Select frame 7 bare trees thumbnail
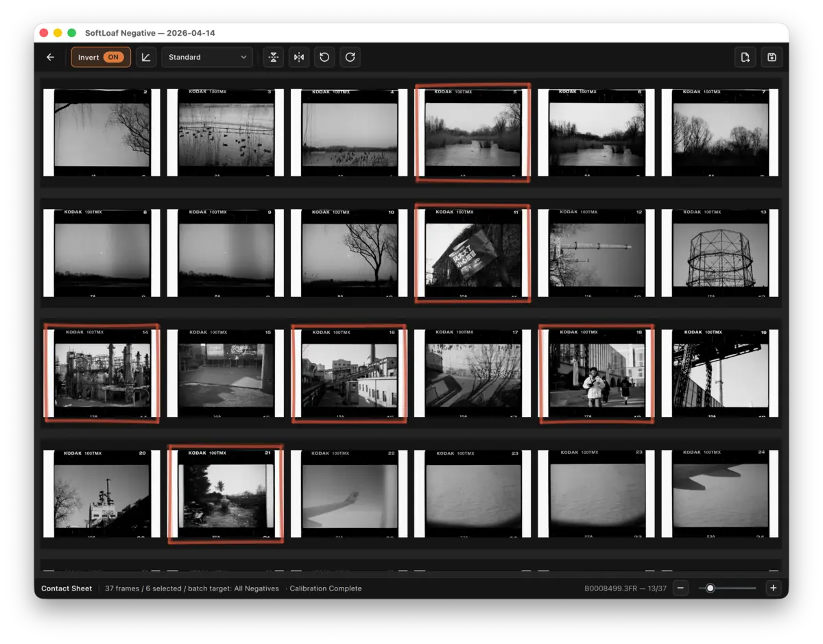Viewport: 823px width, 644px height. [x=719, y=132]
